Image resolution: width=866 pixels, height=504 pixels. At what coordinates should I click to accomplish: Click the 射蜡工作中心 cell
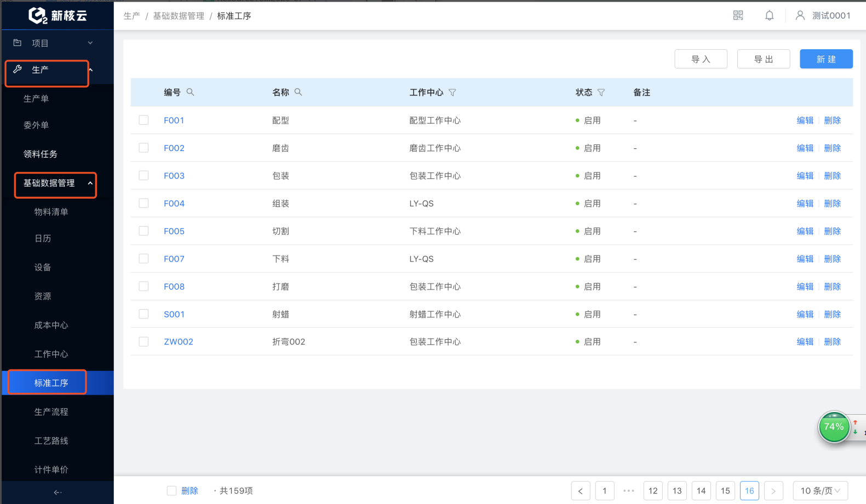[435, 314]
